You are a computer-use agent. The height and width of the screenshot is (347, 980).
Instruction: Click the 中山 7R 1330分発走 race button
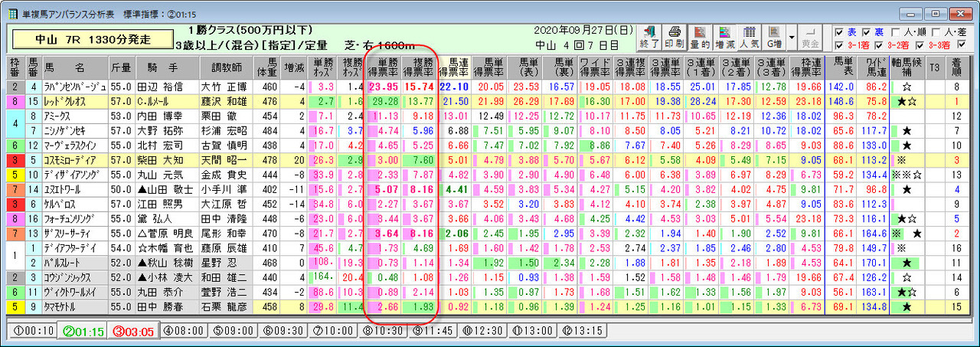(93, 39)
